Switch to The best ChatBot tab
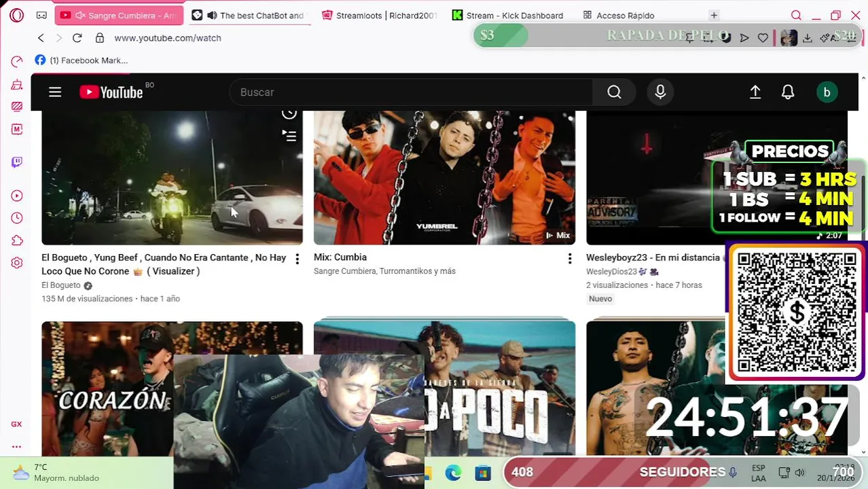 pos(249,15)
